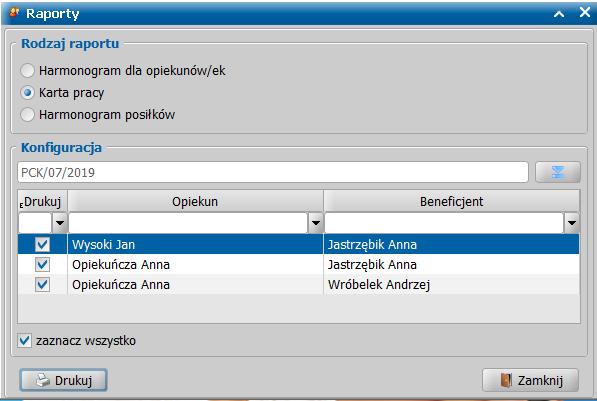Open the Drukuj column filter dropdown
Viewport: 597px width, 401px height.
60,223
